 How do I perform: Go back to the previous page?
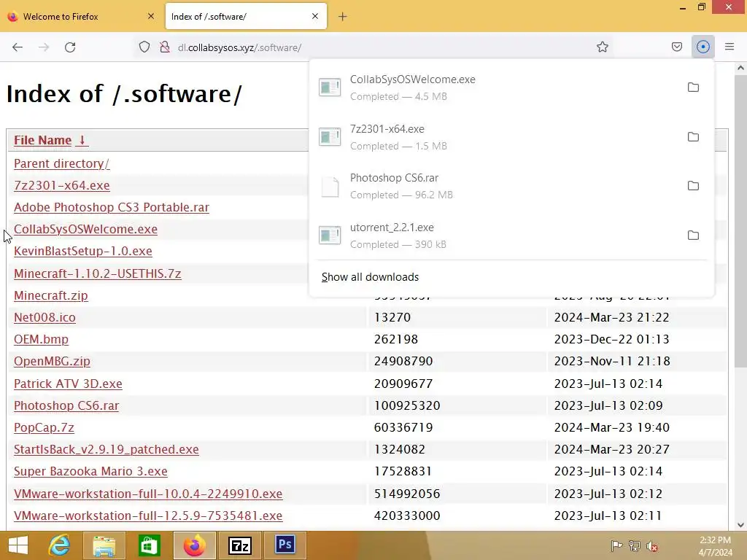pyautogui.click(x=18, y=47)
